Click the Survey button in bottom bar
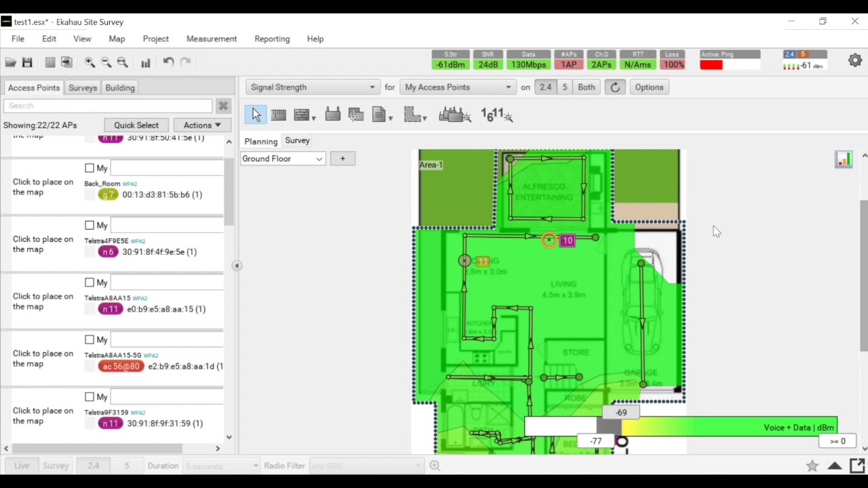The image size is (868, 488). [x=56, y=466]
